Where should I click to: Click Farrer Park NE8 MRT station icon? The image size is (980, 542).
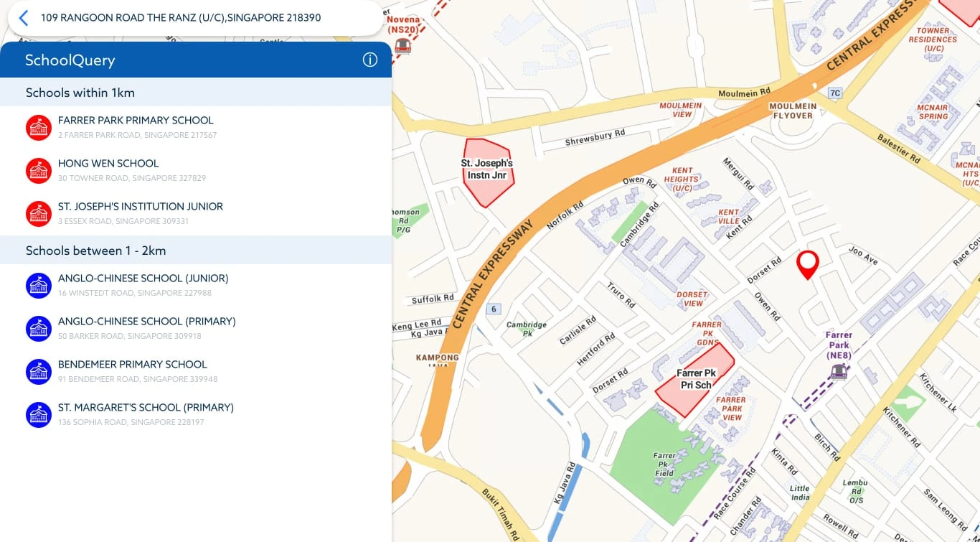[839, 371]
